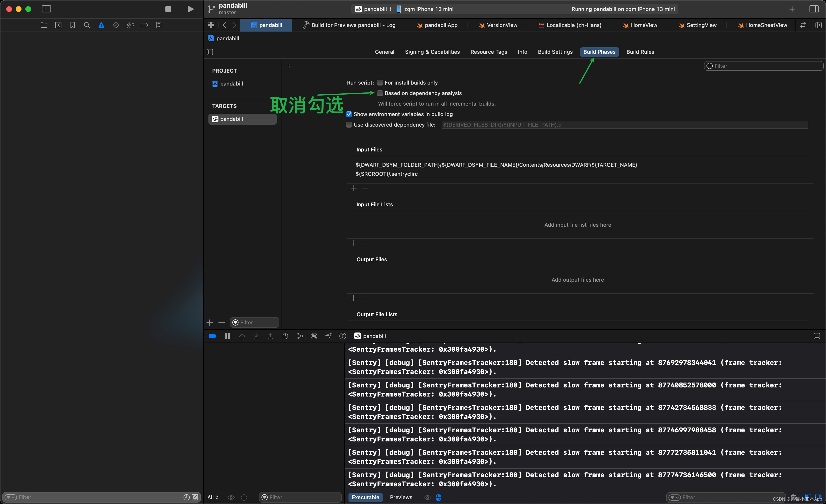Hide the project and targets list

point(210,52)
